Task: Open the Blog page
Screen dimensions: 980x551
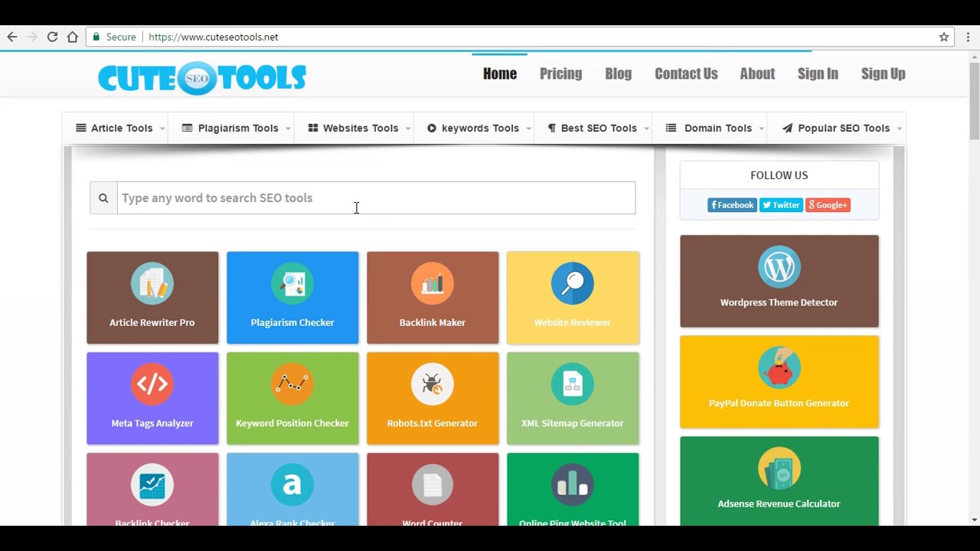Action: [618, 74]
